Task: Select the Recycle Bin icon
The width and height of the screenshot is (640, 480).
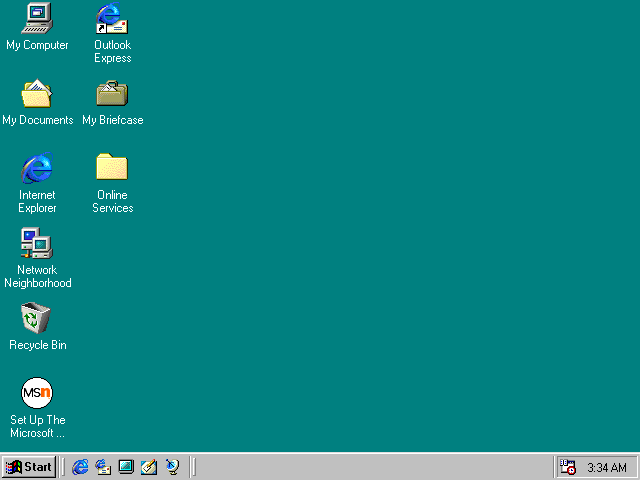Action: point(37,319)
